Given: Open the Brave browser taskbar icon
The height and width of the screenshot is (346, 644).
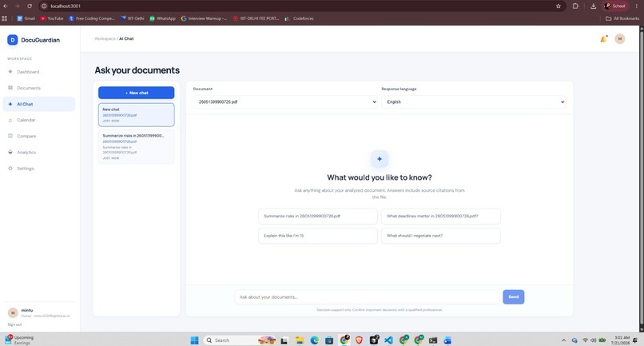Looking at the screenshot, I should tap(359, 340).
